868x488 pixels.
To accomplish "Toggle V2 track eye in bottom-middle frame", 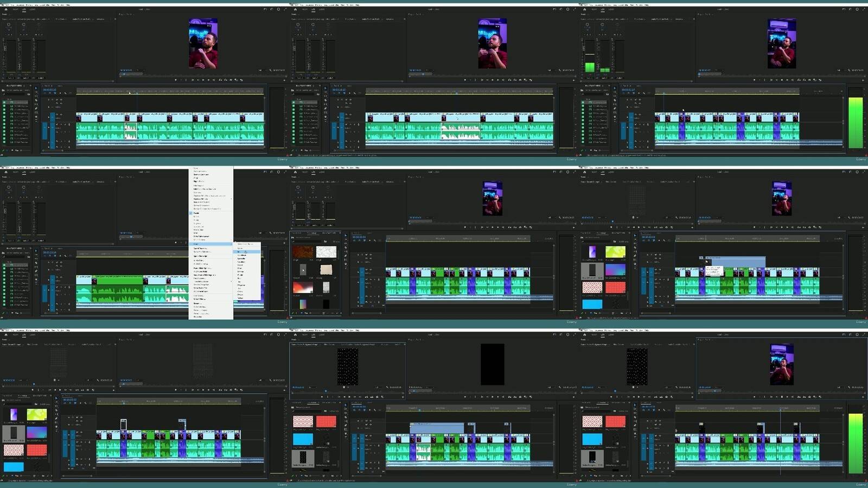I will coord(371,424).
